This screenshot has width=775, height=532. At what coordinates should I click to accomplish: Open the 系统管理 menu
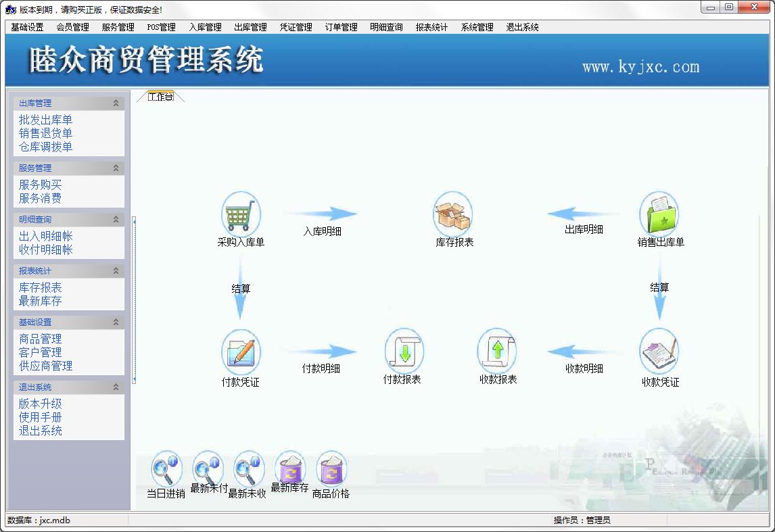pyautogui.click(x=477, y=27)
